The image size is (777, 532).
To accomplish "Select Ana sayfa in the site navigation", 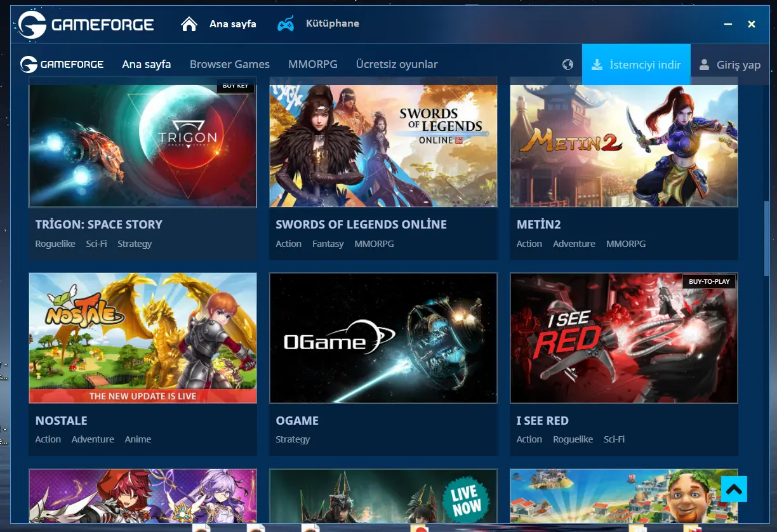I will (146, 64).
